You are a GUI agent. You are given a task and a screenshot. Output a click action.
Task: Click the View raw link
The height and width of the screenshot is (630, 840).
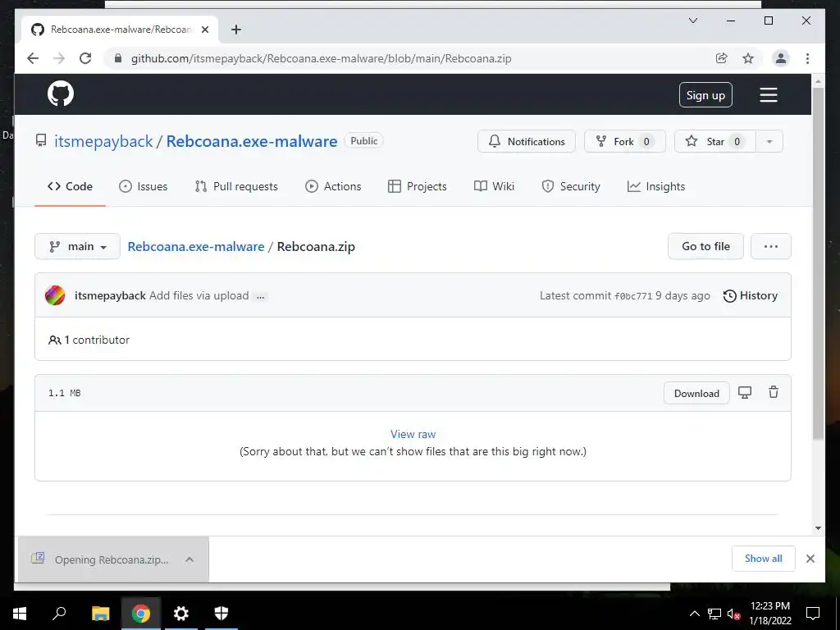click(413, 434)
